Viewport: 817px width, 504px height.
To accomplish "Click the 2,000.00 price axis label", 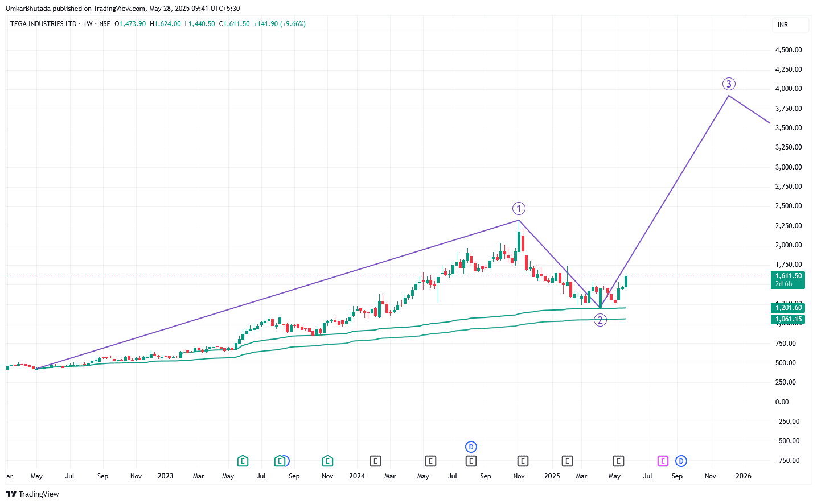I will click(x=789, y=245).
